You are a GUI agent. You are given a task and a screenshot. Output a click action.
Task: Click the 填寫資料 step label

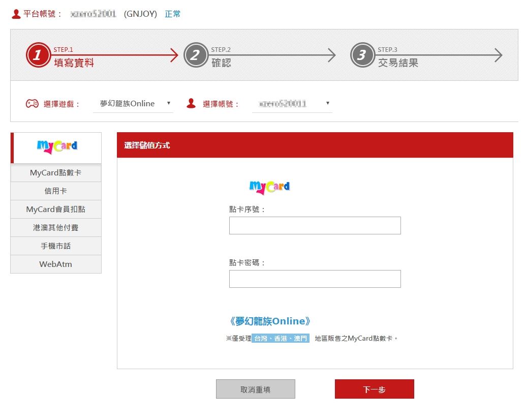(x=74, y=63)
